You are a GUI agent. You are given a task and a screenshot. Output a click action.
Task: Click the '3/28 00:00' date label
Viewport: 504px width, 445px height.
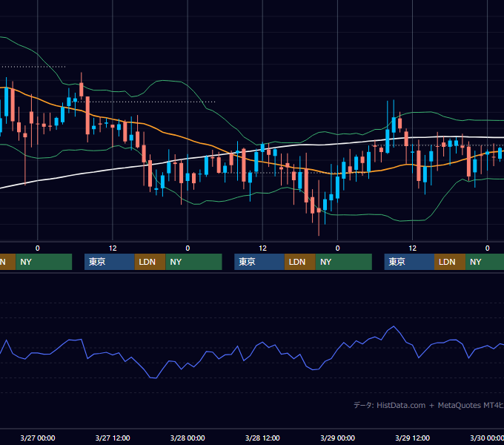tap(188, 438)
